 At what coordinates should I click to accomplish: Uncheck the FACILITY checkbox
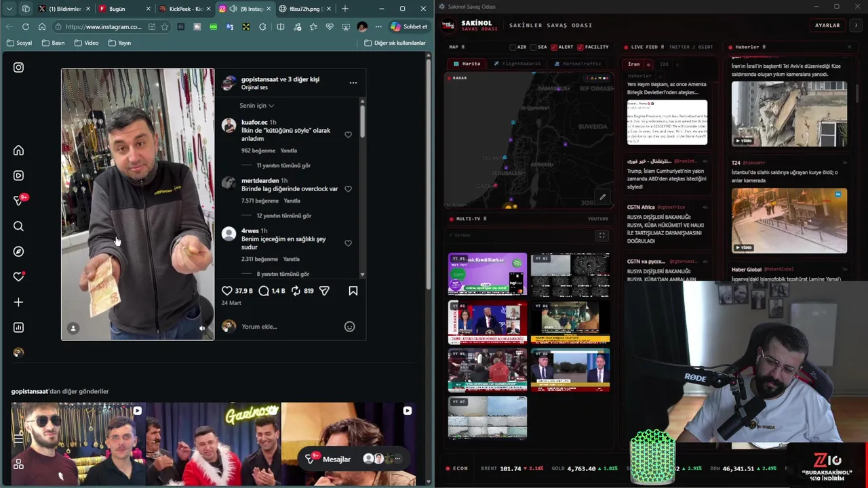click(x=580, y=47)
